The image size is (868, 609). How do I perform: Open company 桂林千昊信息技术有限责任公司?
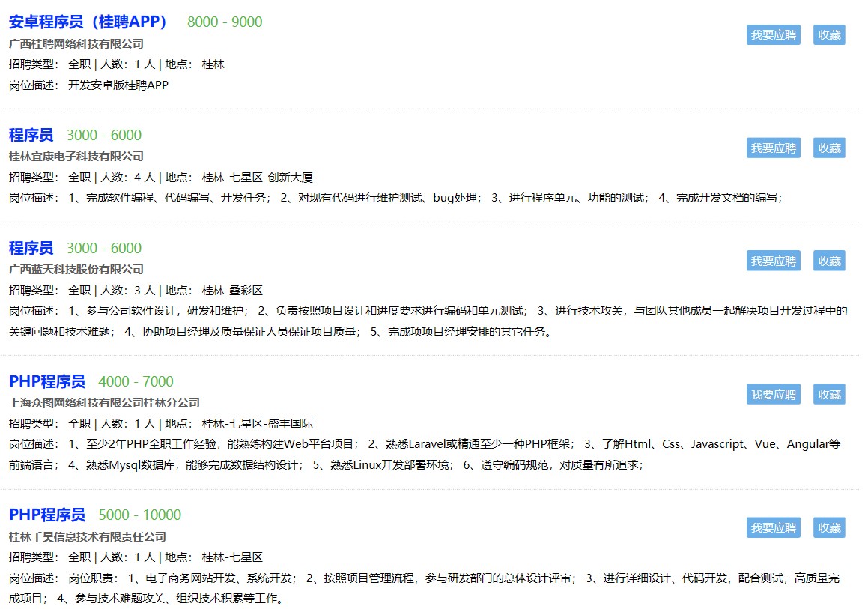pos(87,536)
